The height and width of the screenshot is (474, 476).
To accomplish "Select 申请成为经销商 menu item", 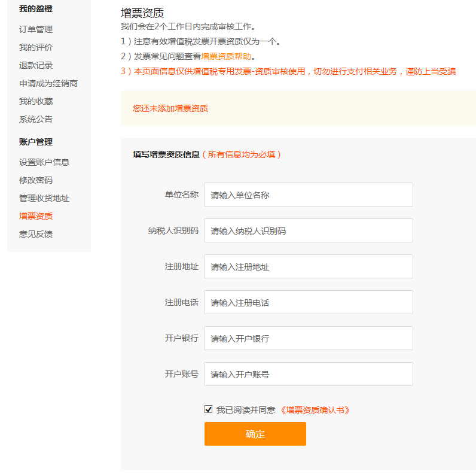I will [48, 83].
